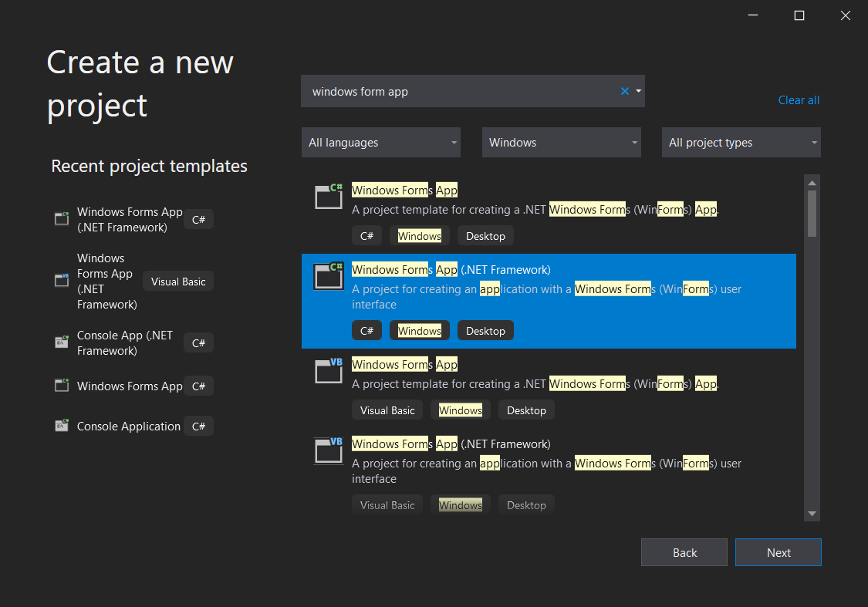
Task: Click Windows tag on selected .NET Framework result
Action: point(419,331)
